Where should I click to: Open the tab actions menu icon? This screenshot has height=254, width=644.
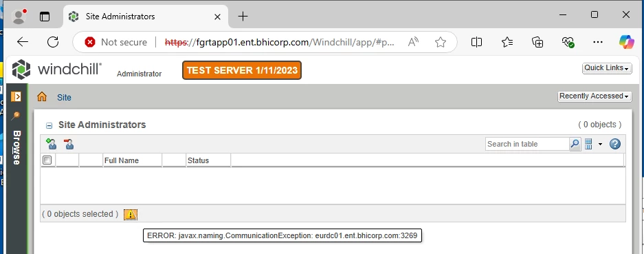click(x=45, y=17)
